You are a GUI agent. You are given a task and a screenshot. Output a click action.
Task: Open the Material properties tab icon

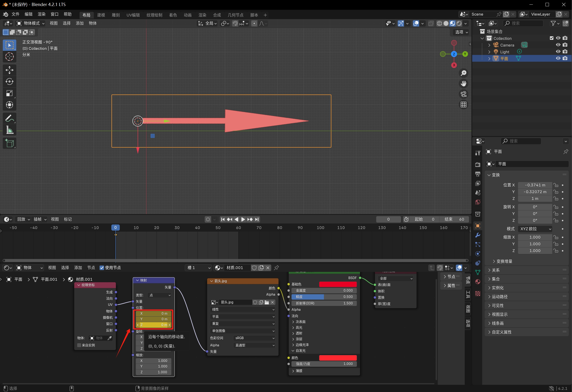478,282
